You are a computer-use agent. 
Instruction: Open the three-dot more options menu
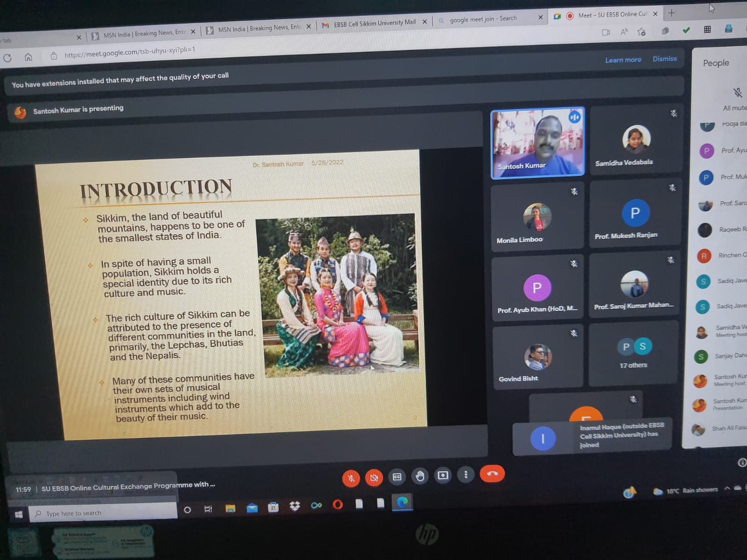coord(465,475)
